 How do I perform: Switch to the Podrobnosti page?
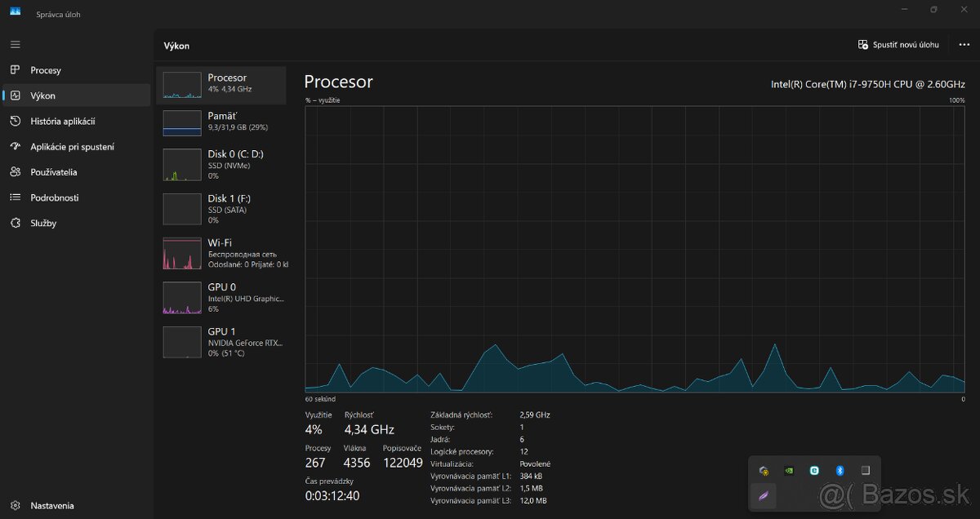coord(54,197)
